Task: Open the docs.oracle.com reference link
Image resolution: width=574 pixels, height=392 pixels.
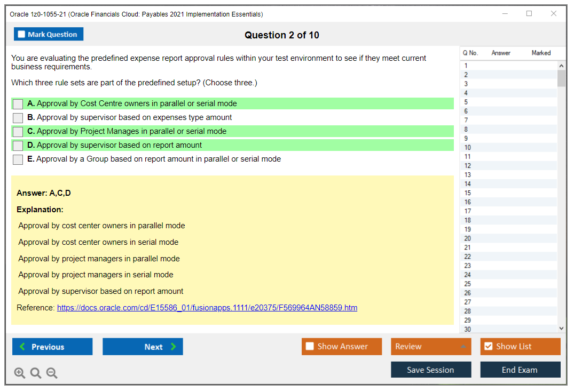Action: [207, 308]
